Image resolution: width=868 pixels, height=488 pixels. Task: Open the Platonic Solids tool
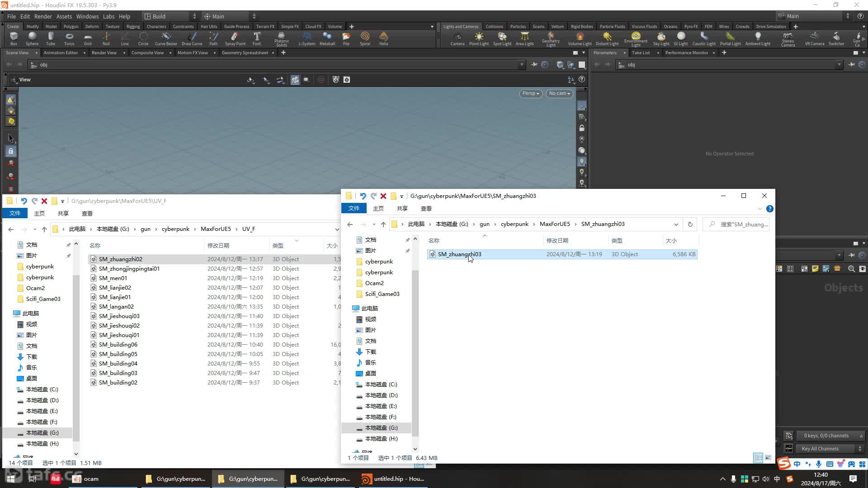[x=282, y=39]
